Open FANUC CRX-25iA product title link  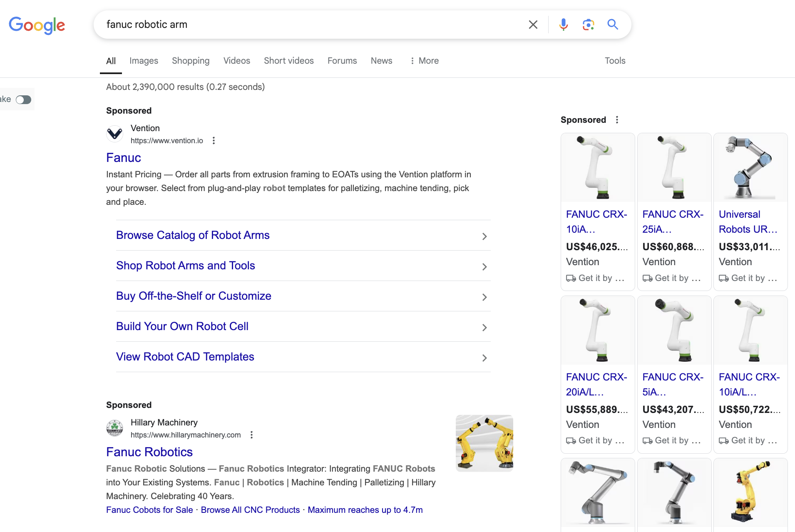(x=673, y=222)
